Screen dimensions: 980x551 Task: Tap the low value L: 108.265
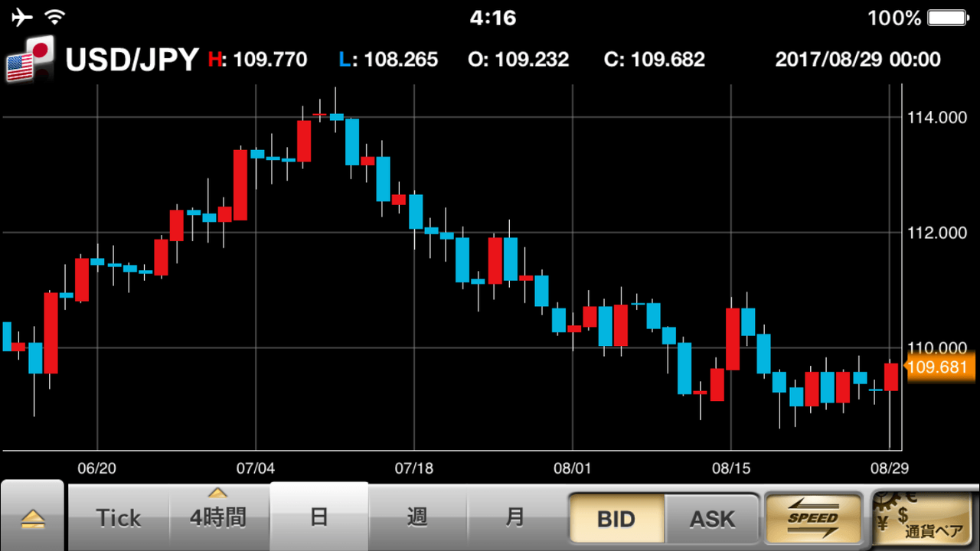[x=388, y=59]
